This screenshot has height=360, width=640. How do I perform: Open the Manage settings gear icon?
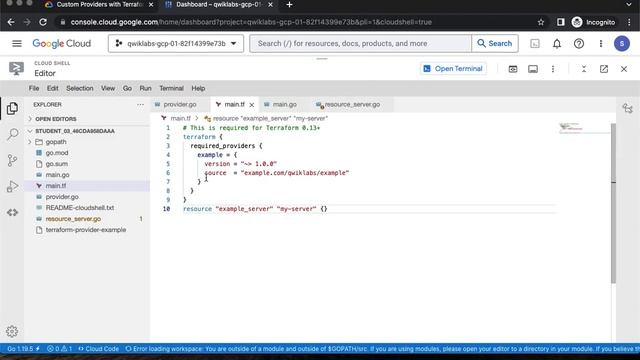(12, 331)
